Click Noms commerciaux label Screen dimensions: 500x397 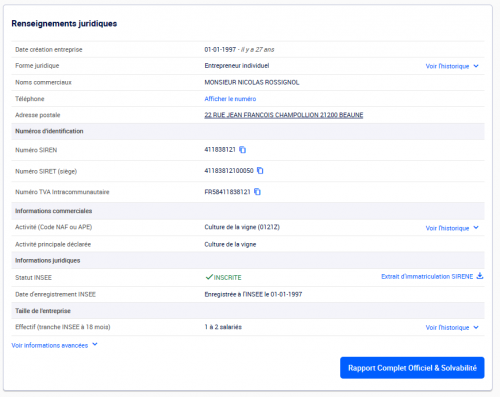tap(43, 82)
